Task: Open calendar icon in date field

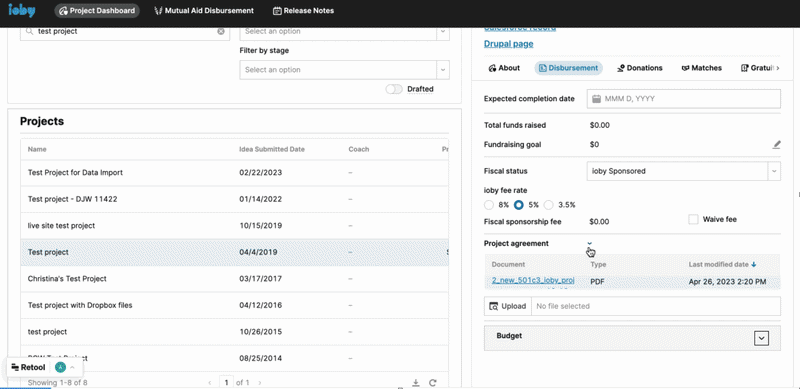Action: (x=595, y=99)
